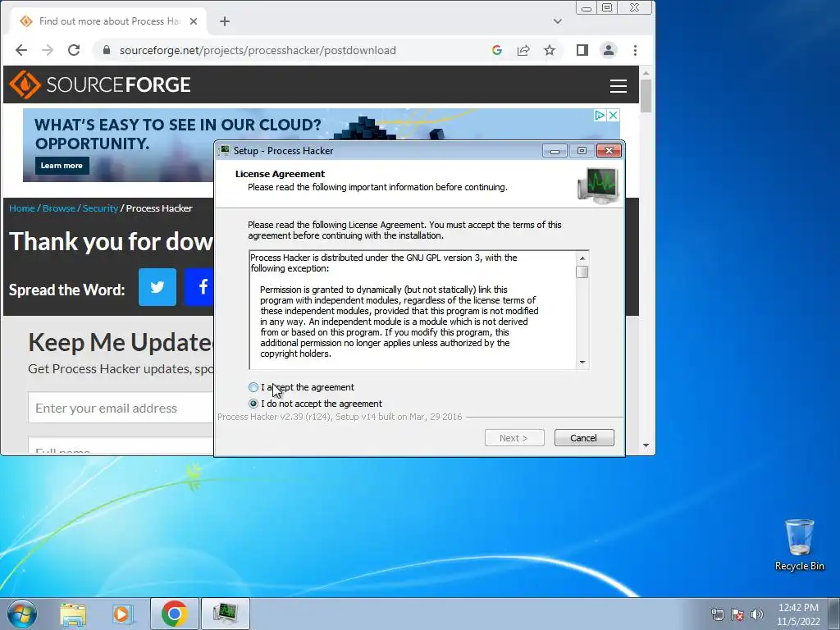Image resolution: width=840 pixels, height=630 pixels.
Task: Select the 'Find out more about Process Ha' tab
Action: pos(108,21)
